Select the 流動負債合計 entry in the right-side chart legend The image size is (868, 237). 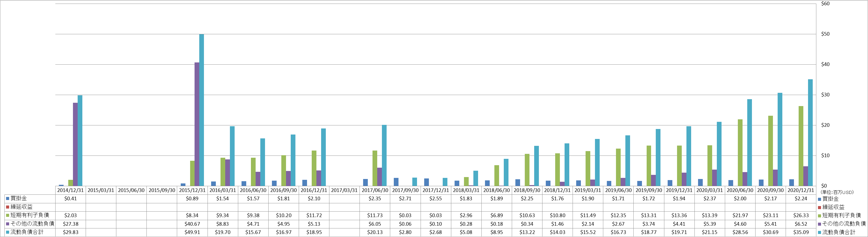tap(836, 232)
